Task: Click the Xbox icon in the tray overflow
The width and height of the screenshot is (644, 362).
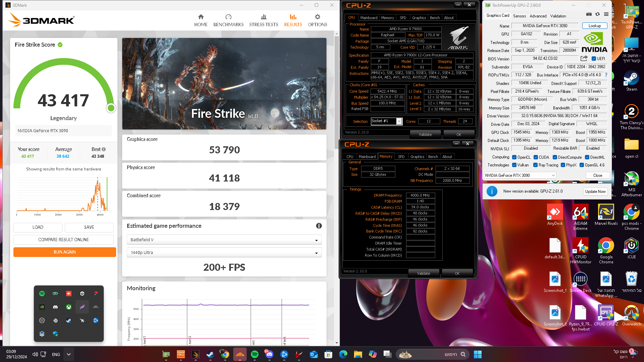Action: [x=69, y=307]
